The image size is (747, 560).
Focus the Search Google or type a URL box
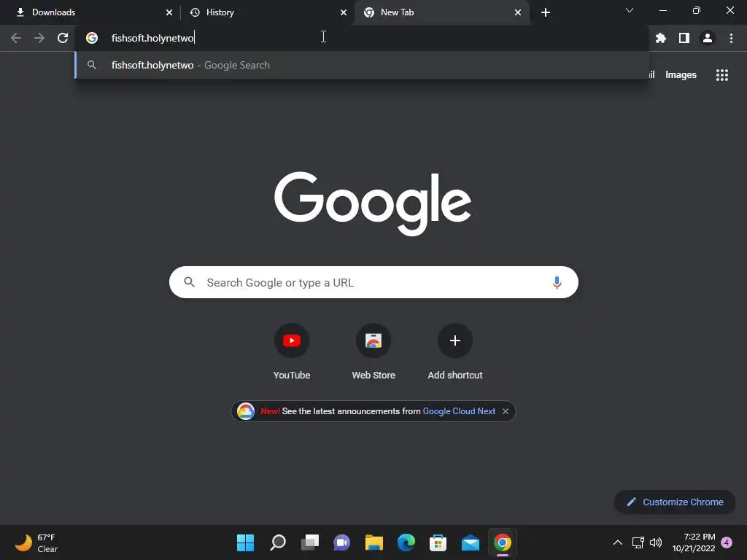point(373,282)
